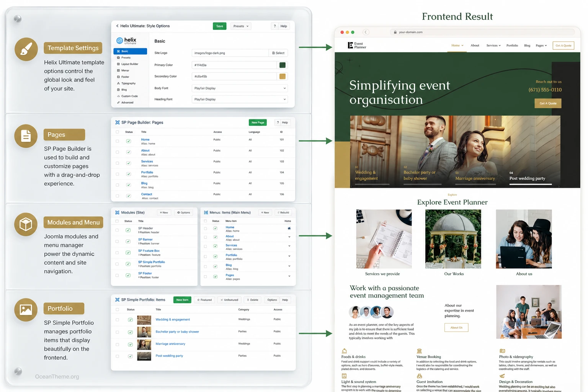Click Get A Quote in site header
This screenshot has width=588, height=392.
click(x=563, y=46)
